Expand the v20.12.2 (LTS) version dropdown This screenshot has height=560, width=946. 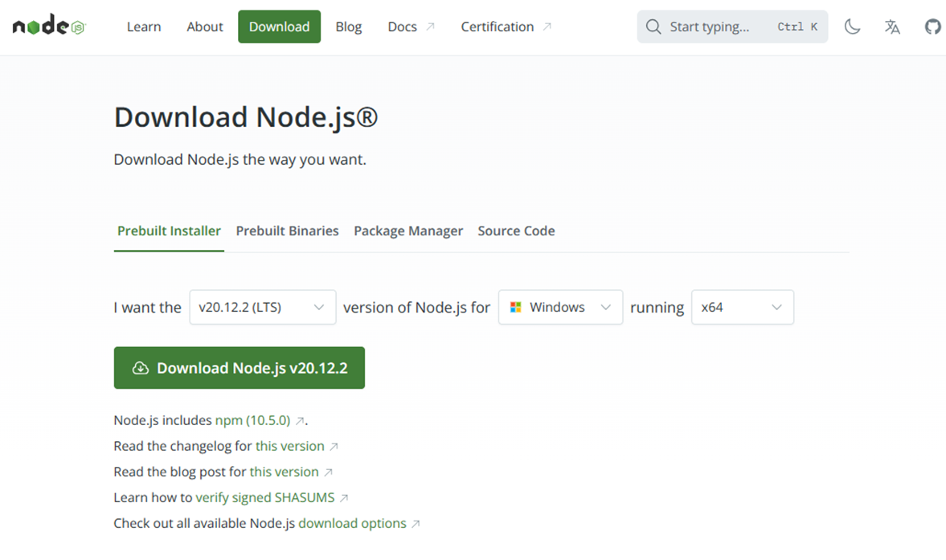click(x=262, y=307)
